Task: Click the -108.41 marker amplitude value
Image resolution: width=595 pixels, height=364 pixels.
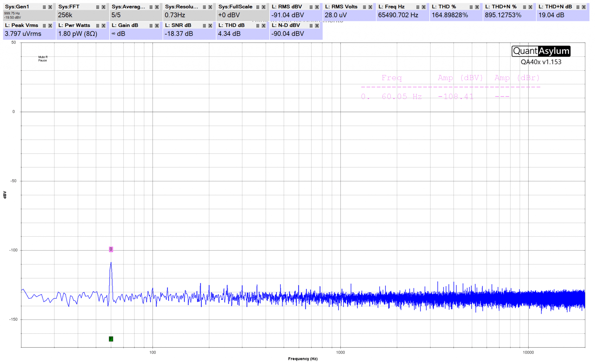Action: pos(456,96)
